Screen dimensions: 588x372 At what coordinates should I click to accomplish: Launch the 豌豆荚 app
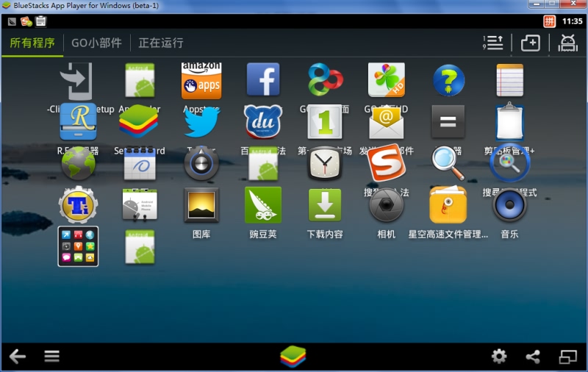263,205
